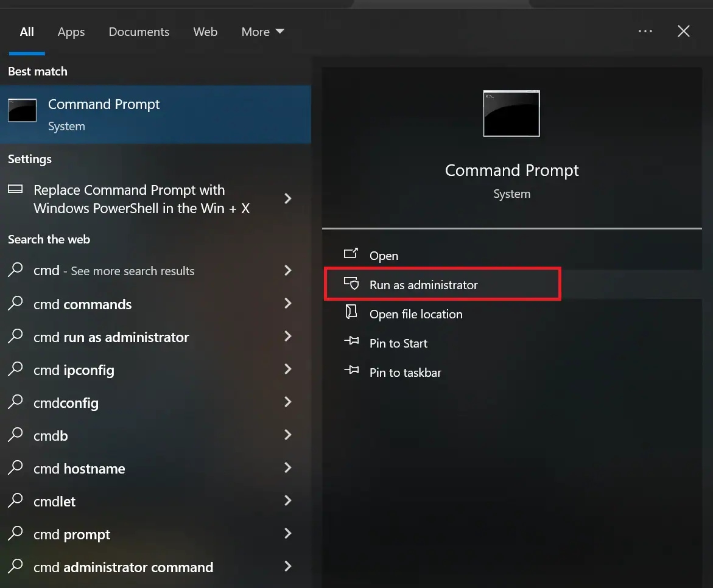713x588 pixels.
Task: Switch to the Apps tab
Action: pyautogui.click(x=71, y=32)
